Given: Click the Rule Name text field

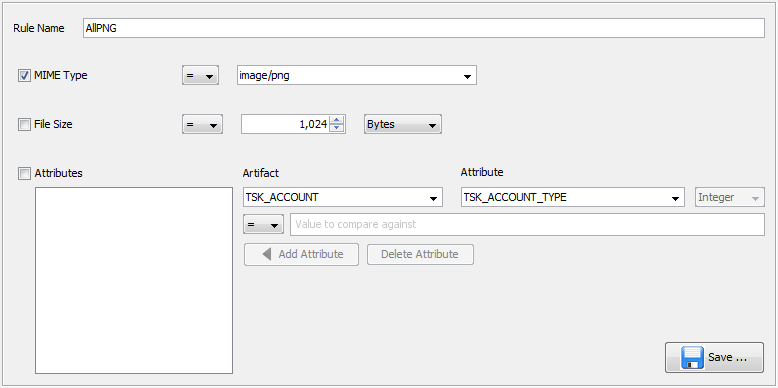Looking at the screenshot, I should tap(424, 28).
